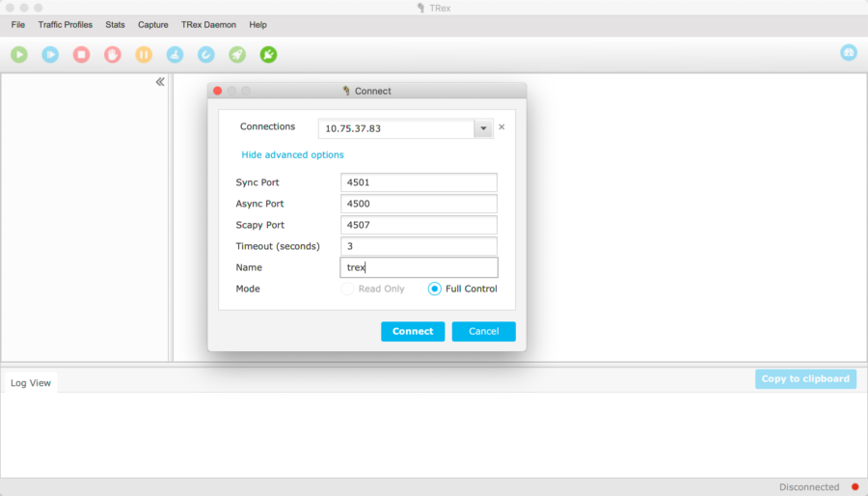The image size is (868, 496).
Task: Click the dark green plug connect icon
Action: pyautogui.click(x=268, y=54)
